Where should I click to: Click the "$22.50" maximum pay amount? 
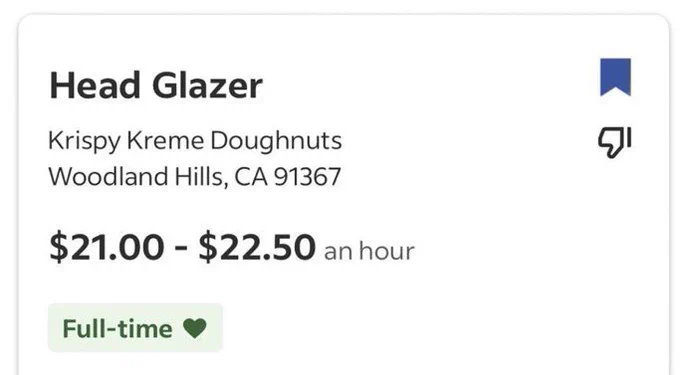pos(257,248)
